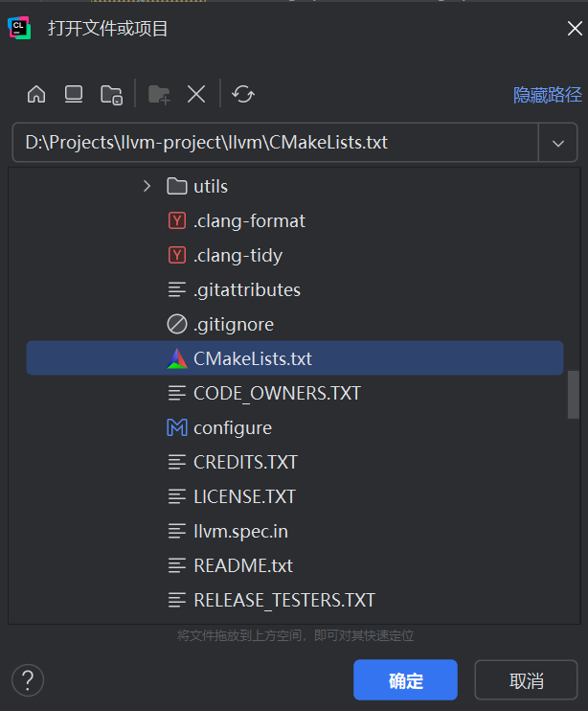Click the text icon of CODE_OWNERS.TXT
Image resolution: width=588 pixels, height=711 pixels.
coord(177,393)
